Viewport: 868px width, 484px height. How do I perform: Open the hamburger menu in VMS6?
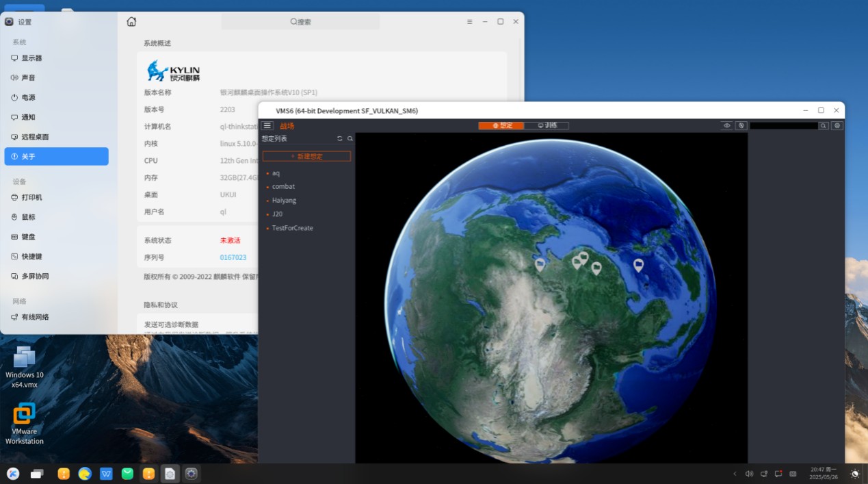267,126
